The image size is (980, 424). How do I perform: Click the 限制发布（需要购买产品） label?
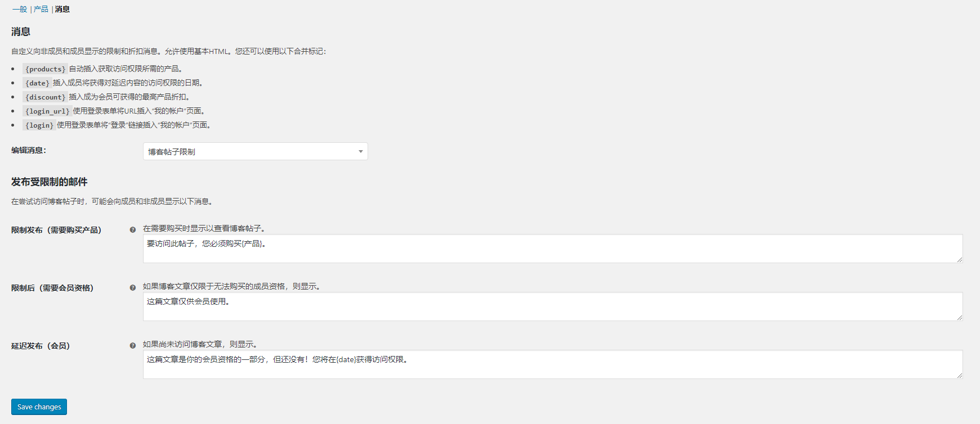click(56, 230)
